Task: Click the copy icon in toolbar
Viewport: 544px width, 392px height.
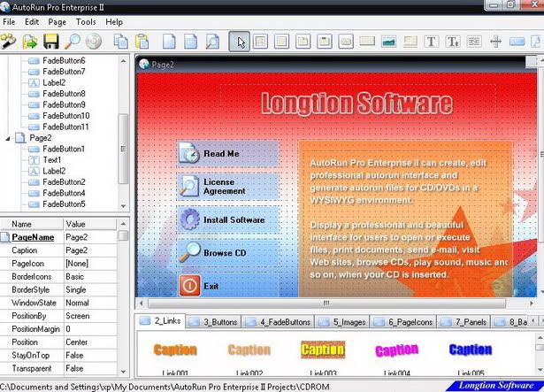Action: click(x=120, y=42)
